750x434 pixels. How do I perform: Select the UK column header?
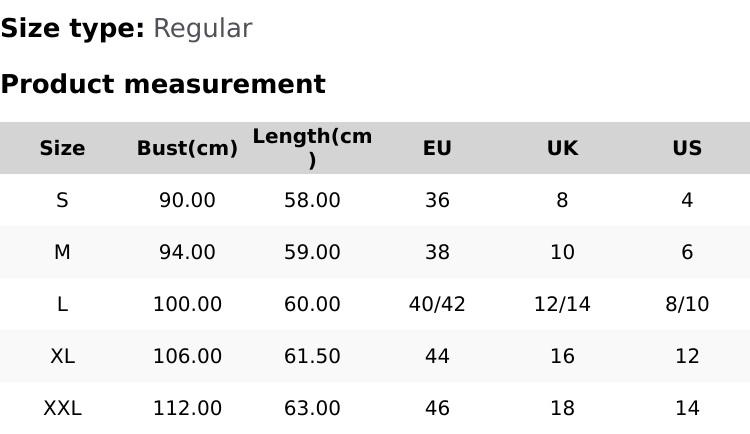pos(562,148)
